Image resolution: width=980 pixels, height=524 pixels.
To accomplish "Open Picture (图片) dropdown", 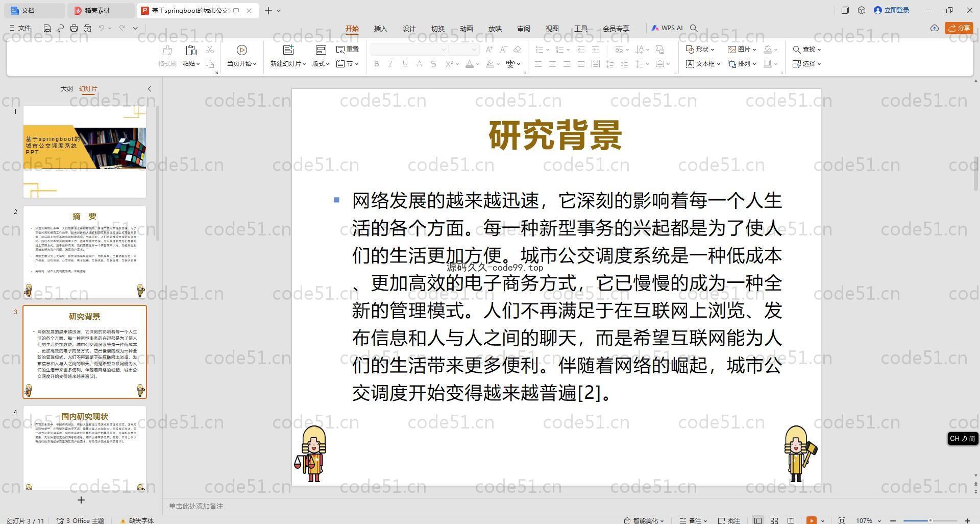I will click(742, 50).
